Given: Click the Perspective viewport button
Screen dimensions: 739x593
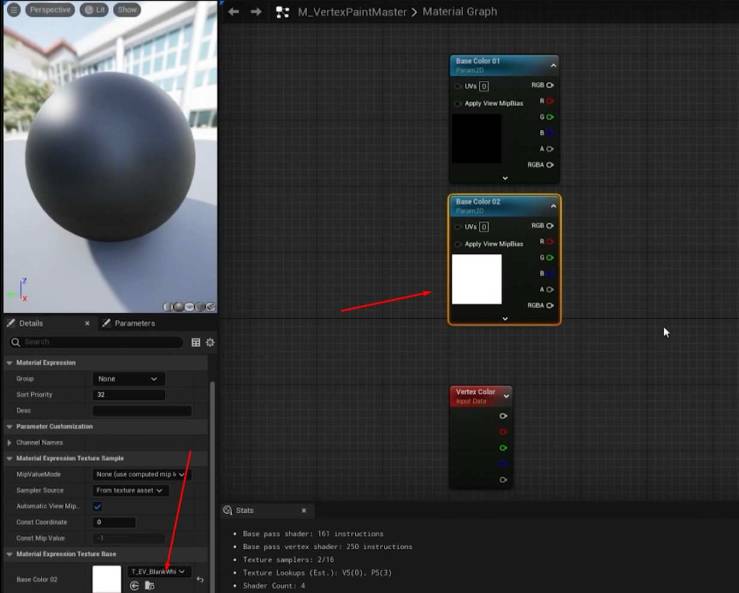Looking at the screenshot, I should pos(50,9).
